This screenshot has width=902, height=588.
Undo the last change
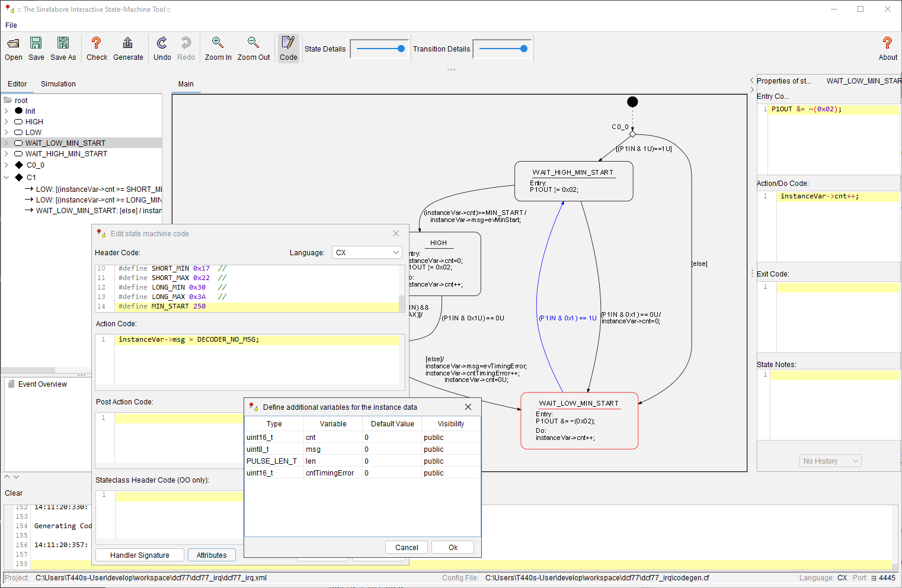click(x=162, y=47)
